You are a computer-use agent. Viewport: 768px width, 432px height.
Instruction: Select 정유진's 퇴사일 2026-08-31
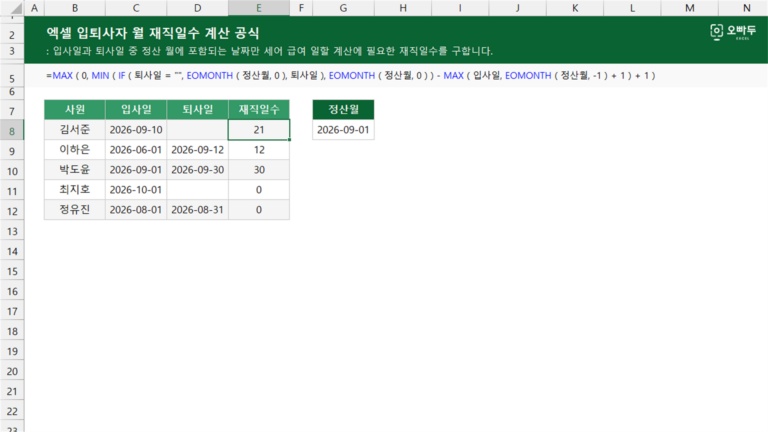pyautogui.click(x=197, y=210)
